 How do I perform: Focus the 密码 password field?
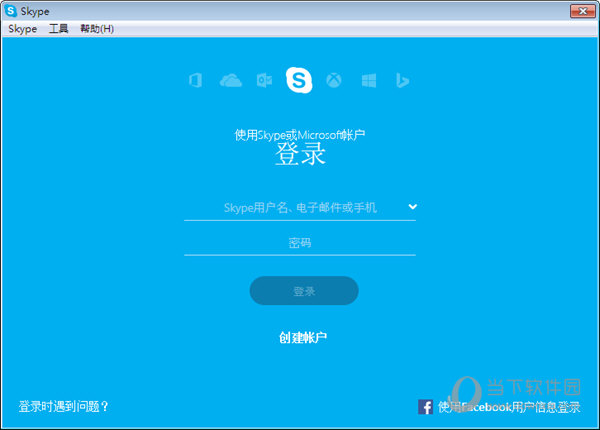[x=300, y=243]
